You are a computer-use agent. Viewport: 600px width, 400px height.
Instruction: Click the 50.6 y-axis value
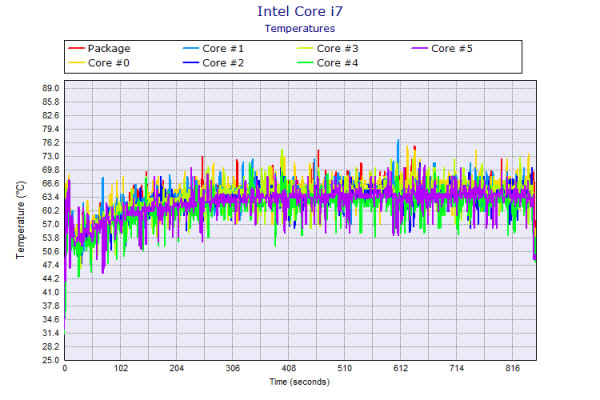pyautogui.click(x=51, y=251)
